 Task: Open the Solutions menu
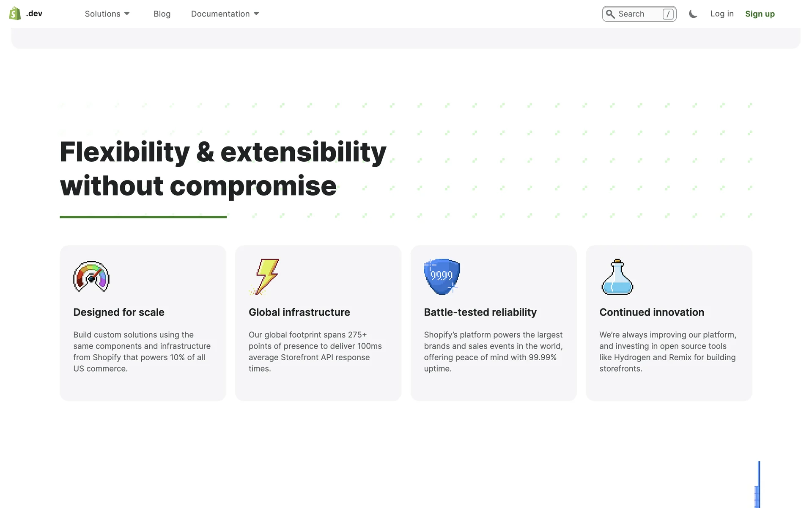coord(103,14)
